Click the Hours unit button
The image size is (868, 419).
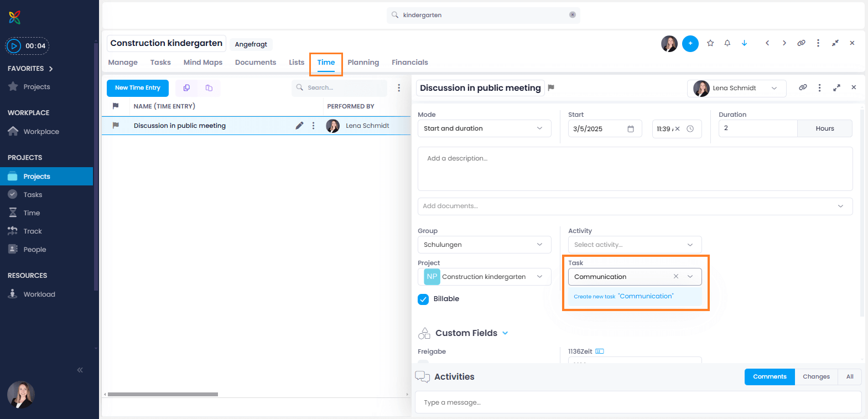(x=825, y=128)
